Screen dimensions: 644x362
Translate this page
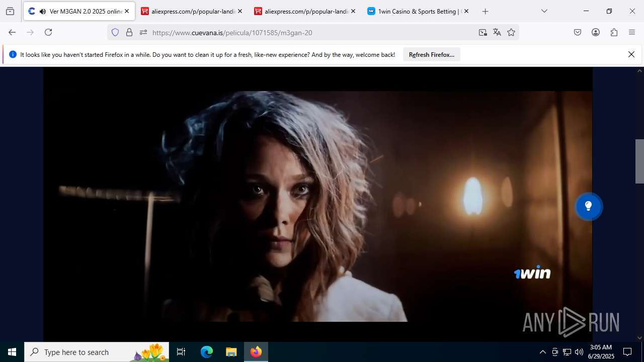(x=497, y=32)
